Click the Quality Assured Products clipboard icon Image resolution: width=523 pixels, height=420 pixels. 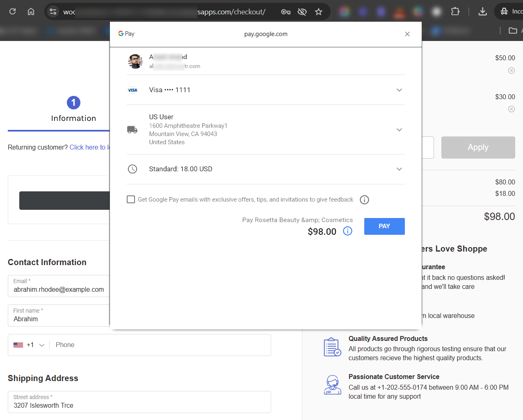332,347
